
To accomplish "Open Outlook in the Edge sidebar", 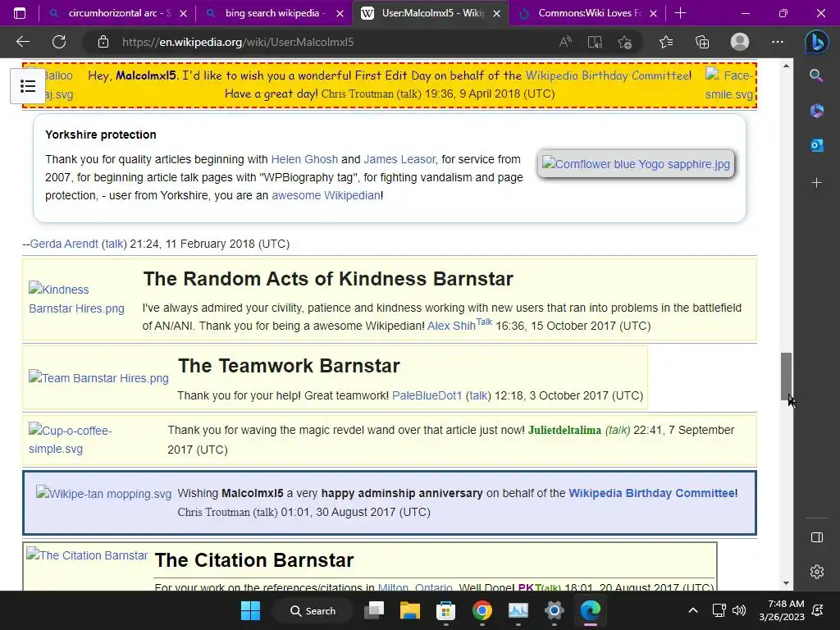I will point(816,145).
